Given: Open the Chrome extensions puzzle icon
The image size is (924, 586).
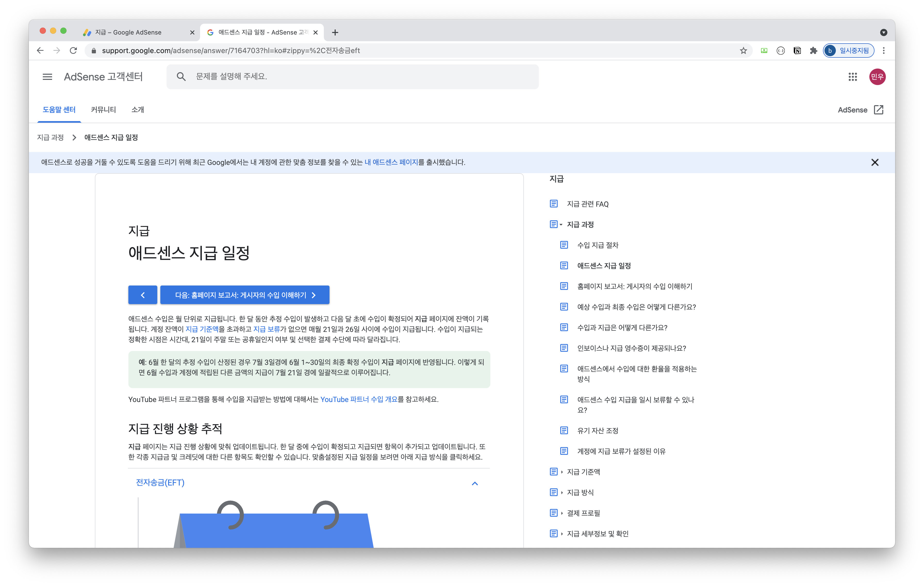Looking at the screenshot, I should [813, 51].
